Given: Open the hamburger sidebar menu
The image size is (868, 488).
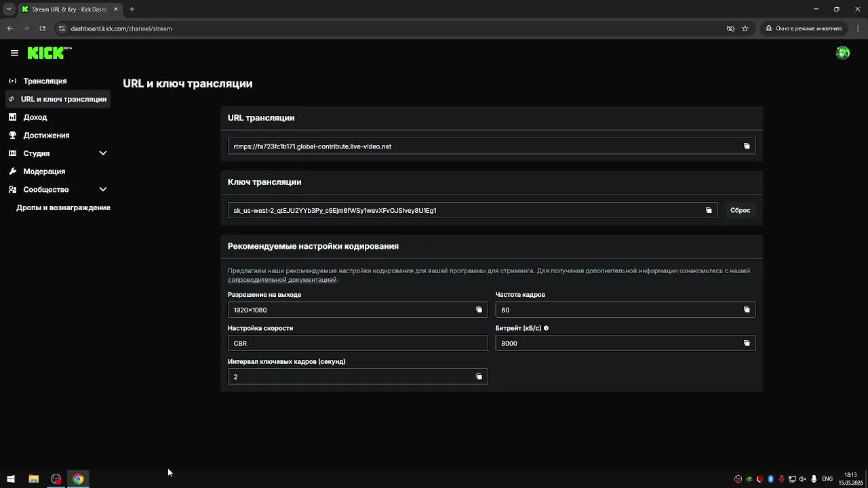Looking at the screenshot, I should [x=14, y=53].
